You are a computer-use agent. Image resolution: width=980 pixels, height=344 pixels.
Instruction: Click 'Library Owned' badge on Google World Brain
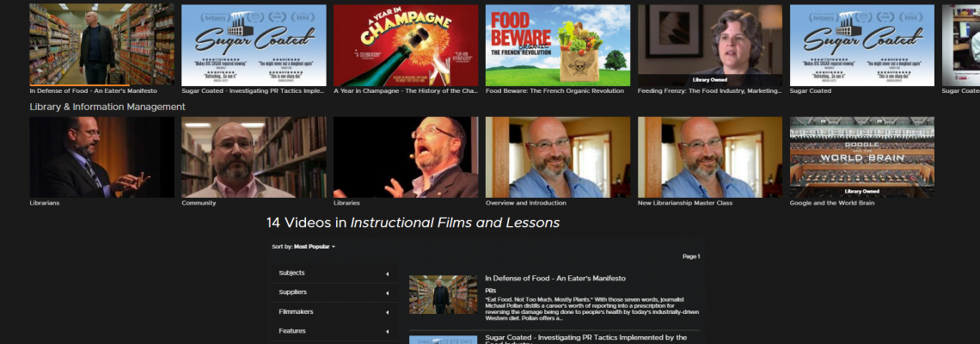[862, 192]
